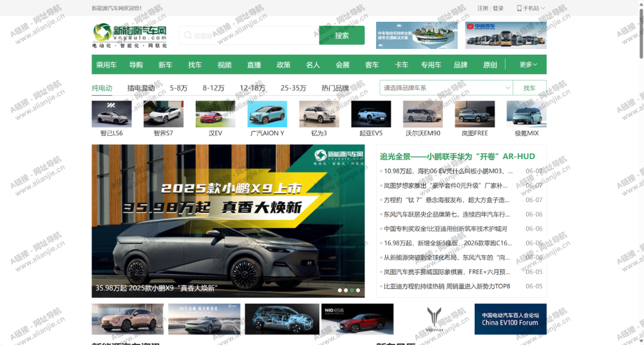
Task: Open the 会展 navigation item
Action: 343,64
